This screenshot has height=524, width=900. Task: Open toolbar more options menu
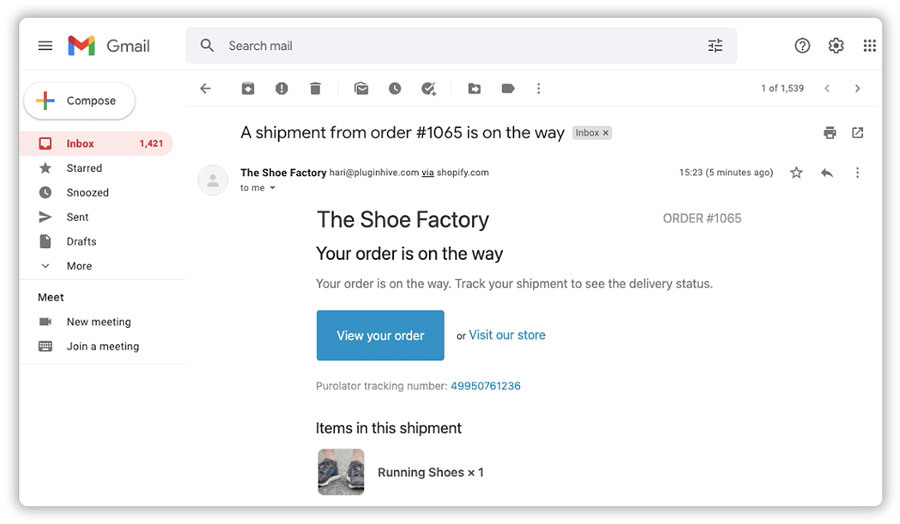pyautogui.click(x=538, y=88)
